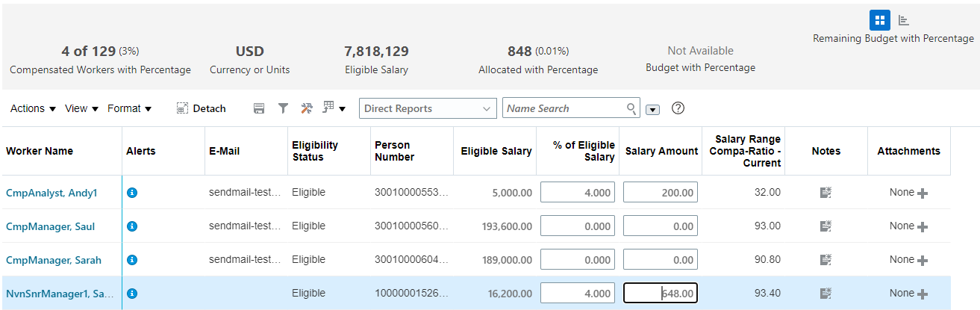980x310 pixels.
Task: Open the Actions menu
Action: click(x=33, y=108)
